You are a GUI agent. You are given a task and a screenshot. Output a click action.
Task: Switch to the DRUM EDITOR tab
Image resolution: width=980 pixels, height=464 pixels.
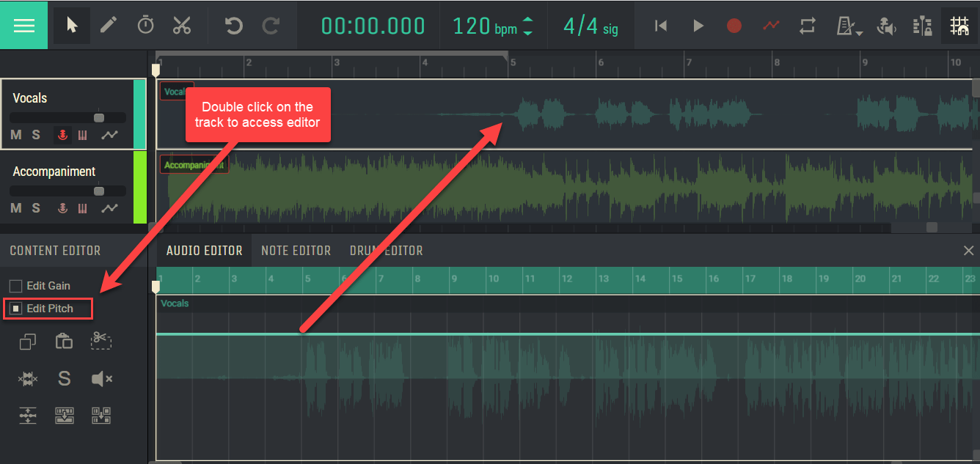387,250
